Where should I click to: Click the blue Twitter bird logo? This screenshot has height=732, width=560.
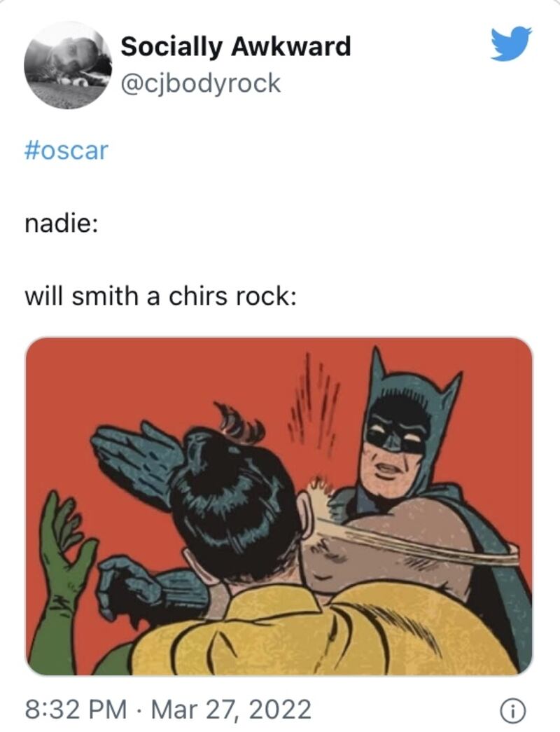pyautogui.click(x=511, y=44)
